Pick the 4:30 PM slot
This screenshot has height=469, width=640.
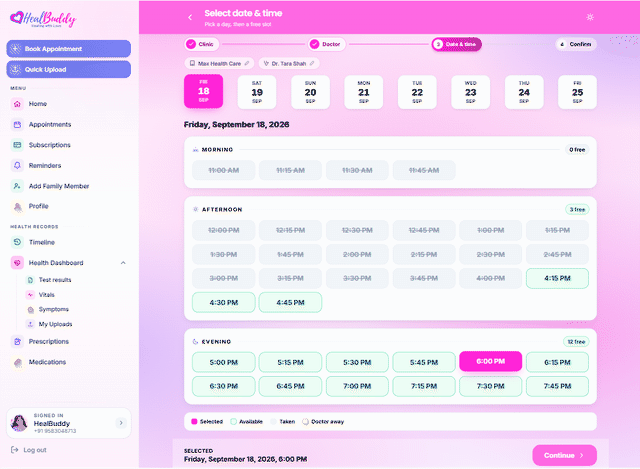pos(224,302)
